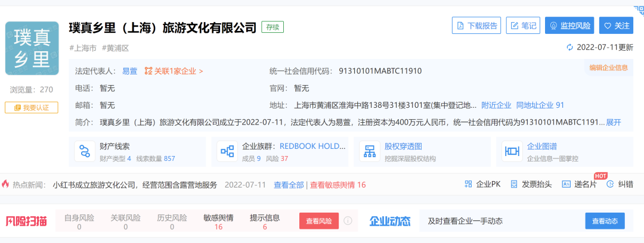Viewport: 644px width, 243px height.
Task: Click the #黄浦区 district tag
Action: [116, 48]
